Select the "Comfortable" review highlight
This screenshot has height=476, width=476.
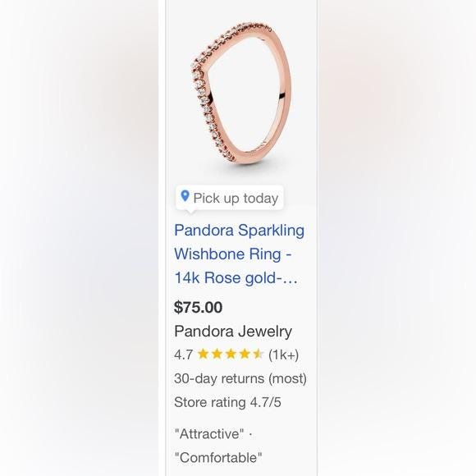click(x=218, y=457)
